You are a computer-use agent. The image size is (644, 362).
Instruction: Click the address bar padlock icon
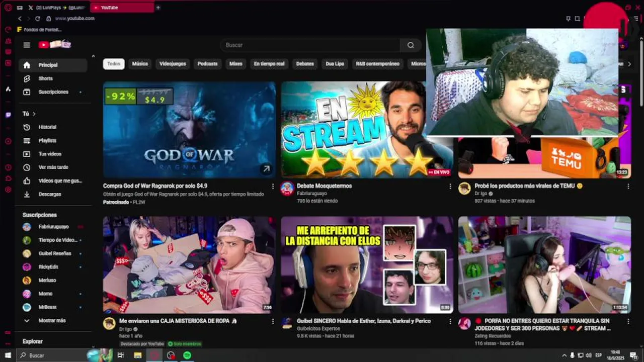[x=49, y=19]
